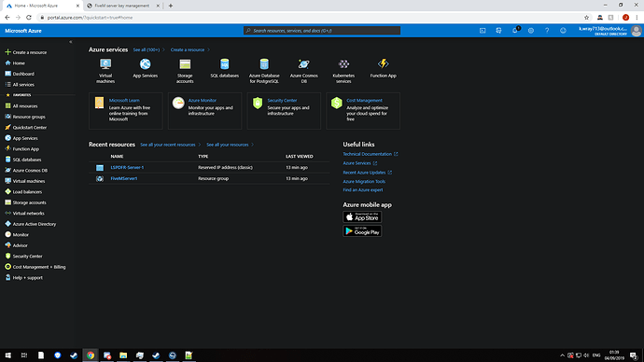Viewport: 644px width, 362px height.
Task: Focus the Search resources search box
Action: (x=322, y=31)
